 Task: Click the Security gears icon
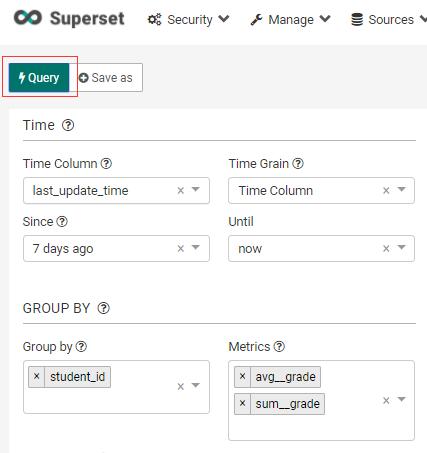(x=154, y=20)
